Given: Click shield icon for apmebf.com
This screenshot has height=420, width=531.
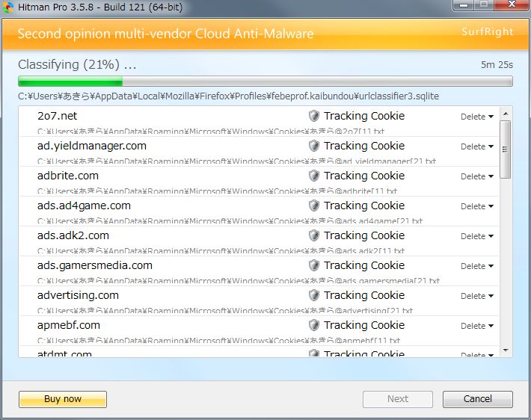Looking at the screenshot, I should [x=314, y=325].
